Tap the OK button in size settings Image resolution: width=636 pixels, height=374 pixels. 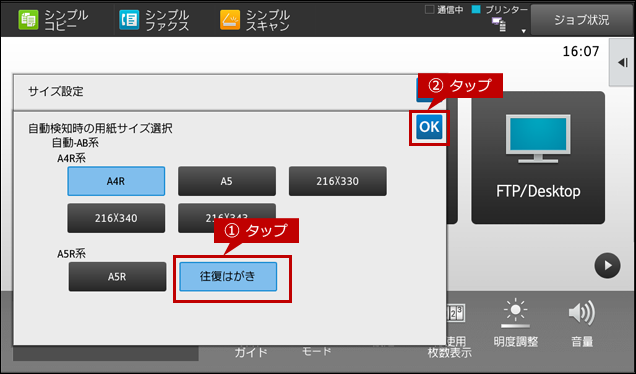click(429, 127)
